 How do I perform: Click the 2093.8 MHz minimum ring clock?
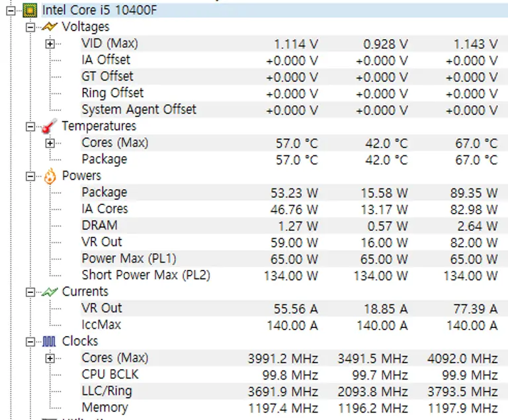point(373,392)
